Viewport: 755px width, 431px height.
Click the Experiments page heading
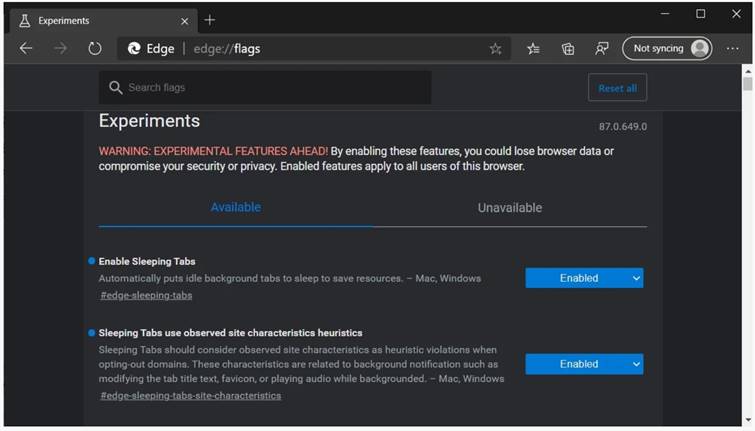pyautogui.click(x=149, y=121)
